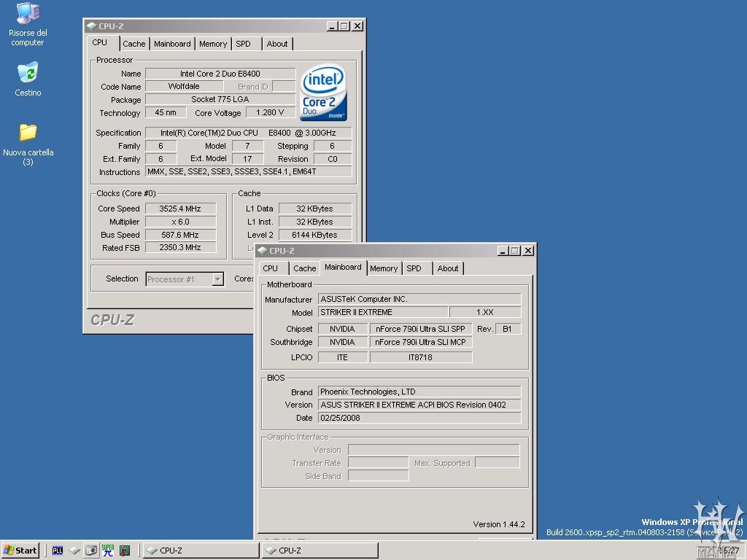Open the green circuit-board quick launch icon
Screen dimensions: 747x560
click(125, 551)
